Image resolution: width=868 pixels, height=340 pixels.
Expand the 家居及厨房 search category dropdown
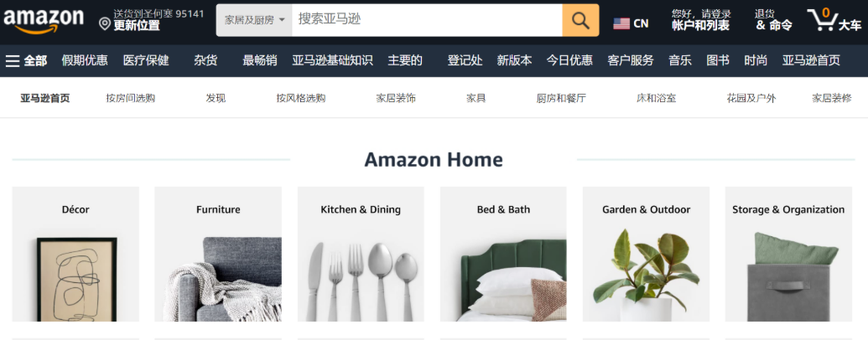[254, 20]
